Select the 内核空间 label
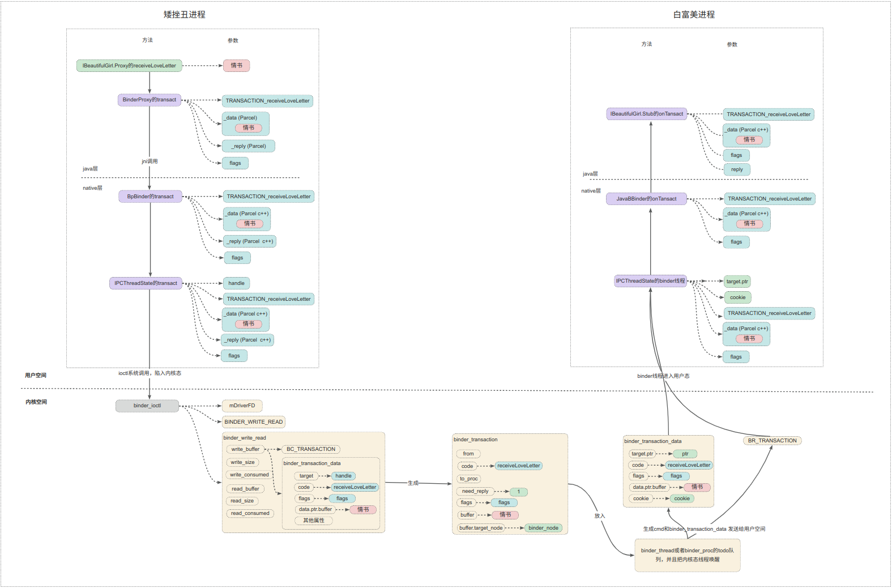Image resolution: width=892 pixels, height=588 pixels. 36,402
